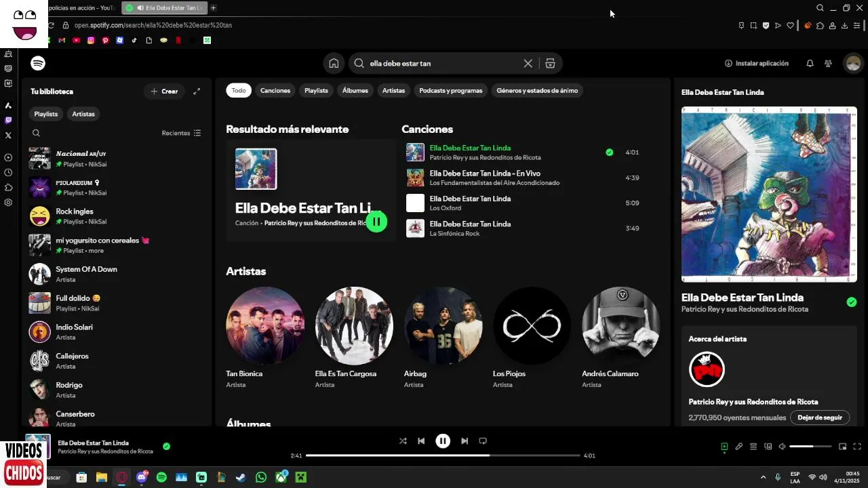The width and height of the screenshot is (868, 488).
Task: Click the Spotify logo in header
Action: point(38,63)
